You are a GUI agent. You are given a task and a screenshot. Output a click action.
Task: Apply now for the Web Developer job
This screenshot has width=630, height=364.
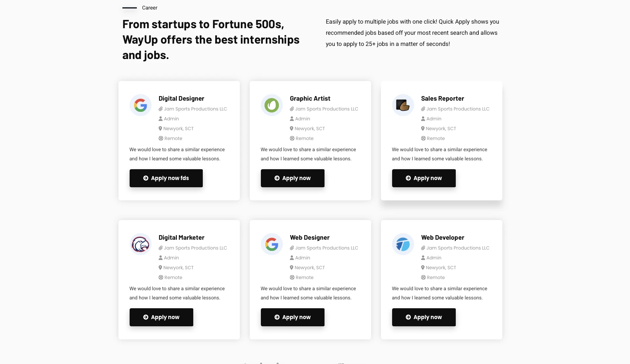(424, 317)
